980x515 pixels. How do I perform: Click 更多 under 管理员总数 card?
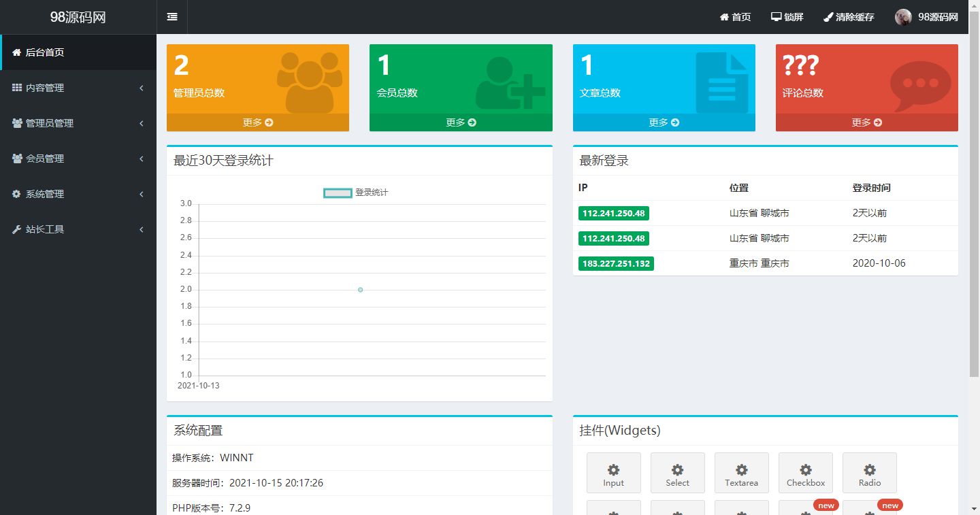pos(257,122)
